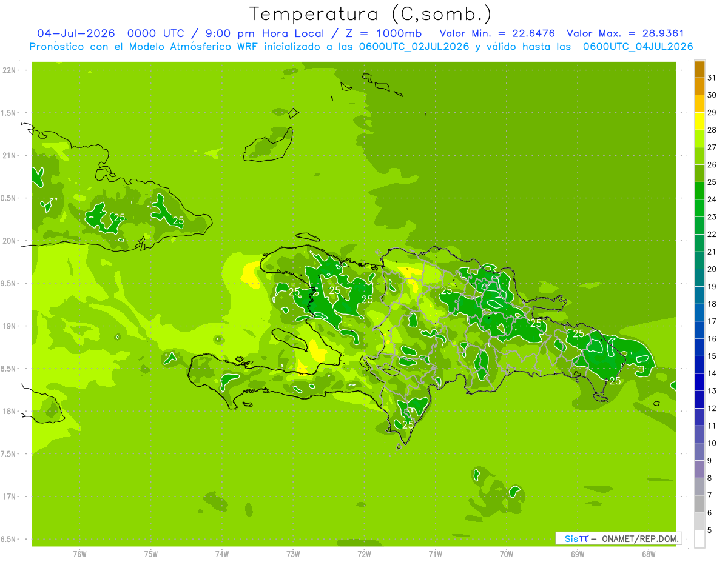Click legend value '11'

coord(712,426)
